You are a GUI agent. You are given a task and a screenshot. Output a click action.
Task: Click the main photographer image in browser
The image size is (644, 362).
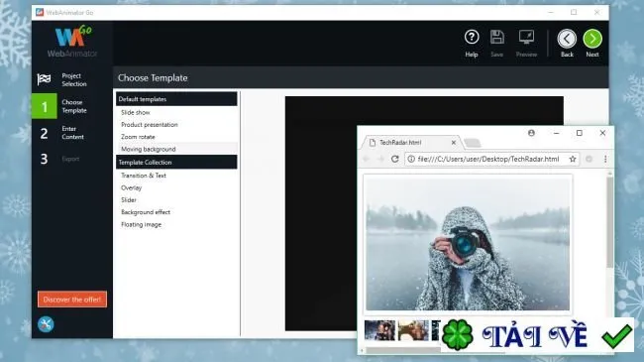click(468, 244)
